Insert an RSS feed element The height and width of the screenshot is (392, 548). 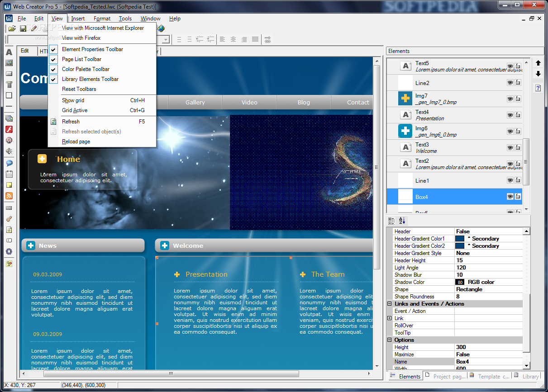tap(9, 196)
